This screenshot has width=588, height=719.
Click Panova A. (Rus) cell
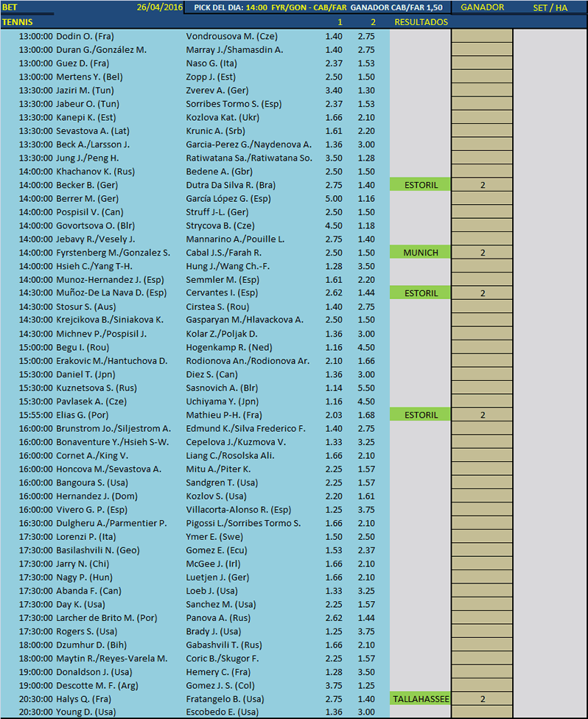[x=218, y=617]
